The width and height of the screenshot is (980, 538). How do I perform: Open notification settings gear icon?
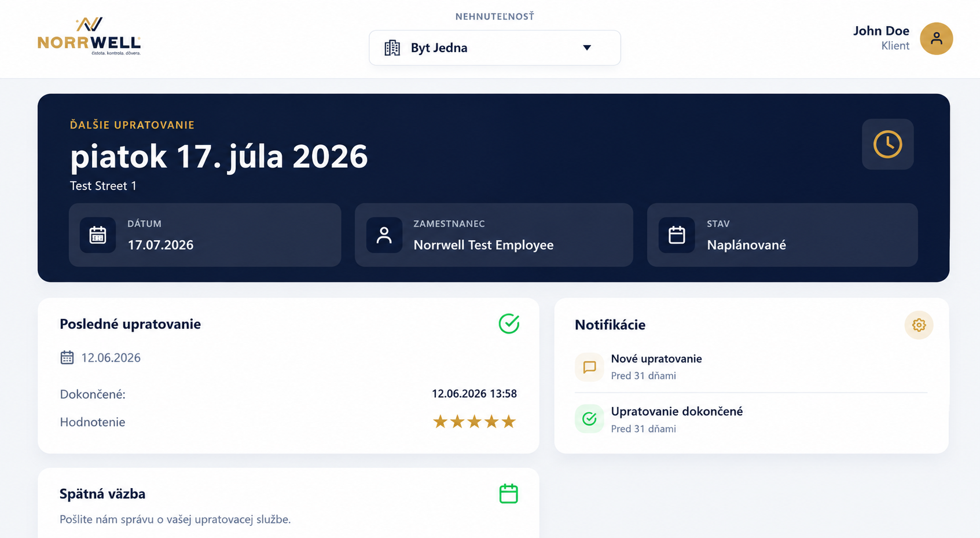click(919, 325)
